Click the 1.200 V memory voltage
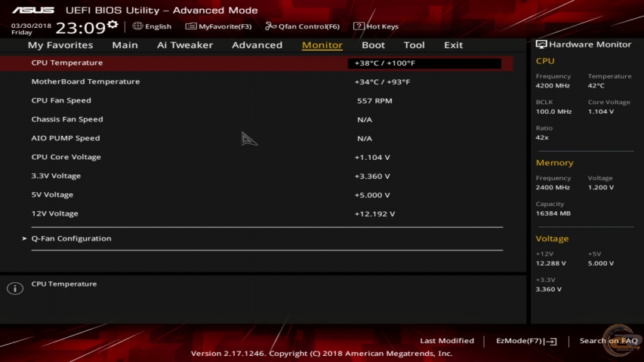This screenshot has height=362, width=644. 601,188
